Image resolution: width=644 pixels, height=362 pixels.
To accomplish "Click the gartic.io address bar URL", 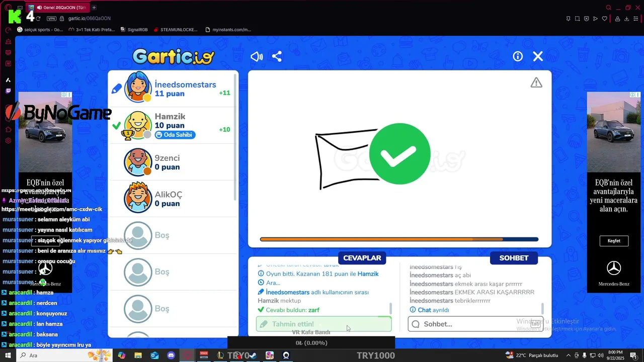I will [x=90, y=19].
